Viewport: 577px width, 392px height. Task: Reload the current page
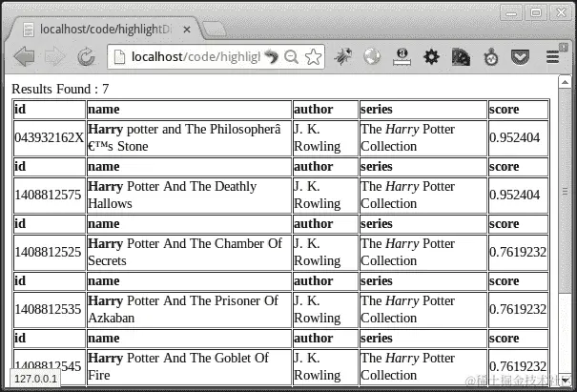click(x=86, y=56)
